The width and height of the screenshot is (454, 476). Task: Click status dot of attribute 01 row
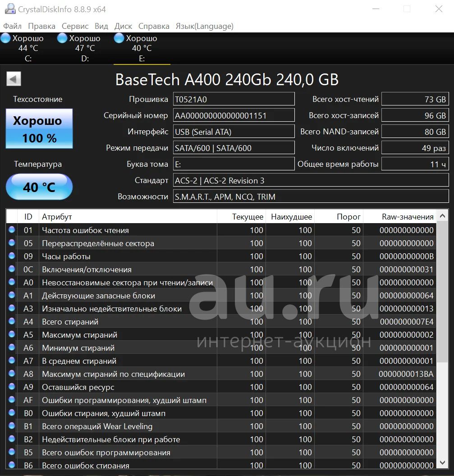pyautogui.click(x=12, y=229)
